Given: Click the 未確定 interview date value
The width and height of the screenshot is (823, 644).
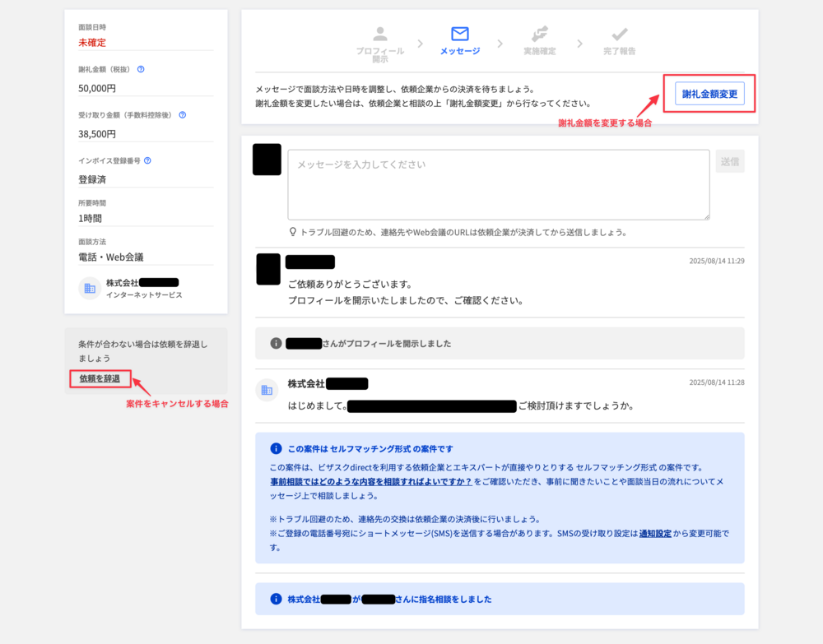Looking at the screenshot, I should [x=92, y=43].
